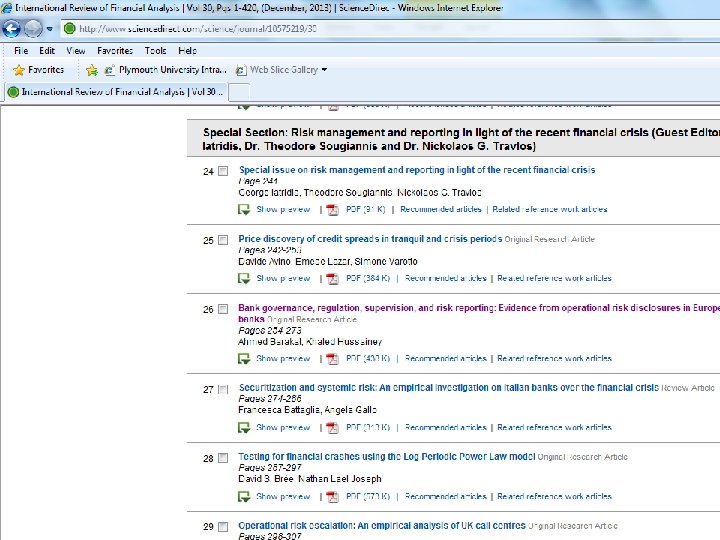This screenshot has width=720, height=540.
Task: Tick checkbox for article 25
Action: 223,240
